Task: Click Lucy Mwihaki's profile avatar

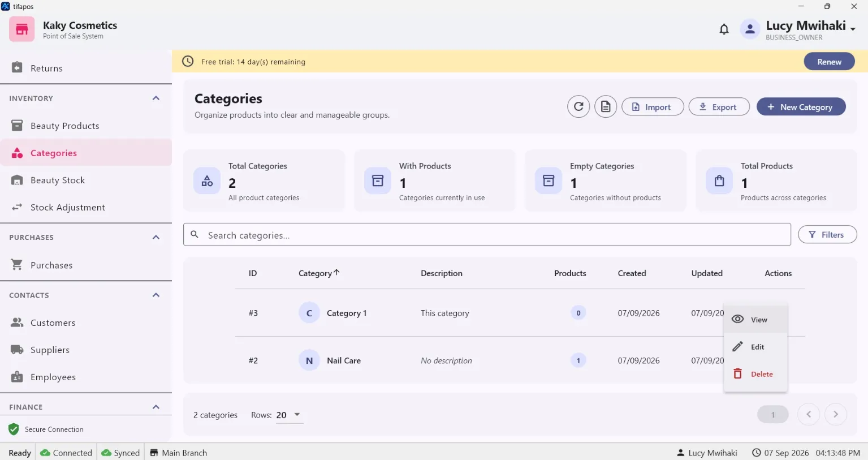Action: [750, 29]
